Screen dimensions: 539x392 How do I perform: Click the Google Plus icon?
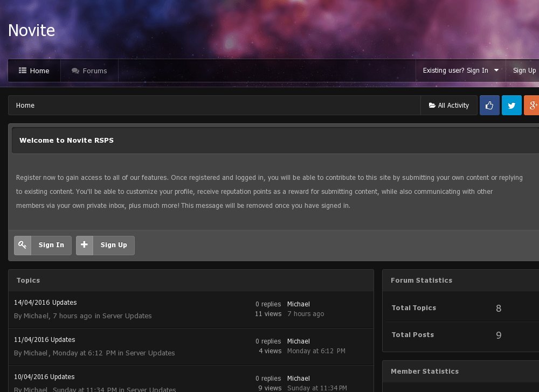point(531,106)
